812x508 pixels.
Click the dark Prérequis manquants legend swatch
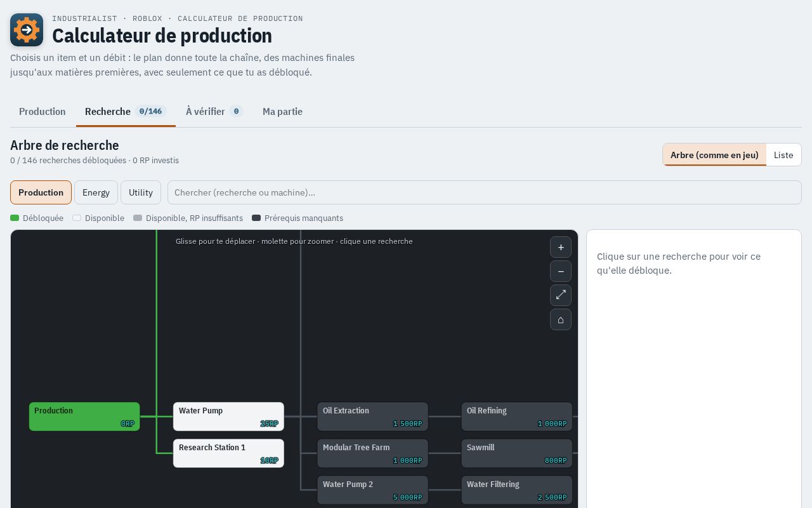(256, 218)
